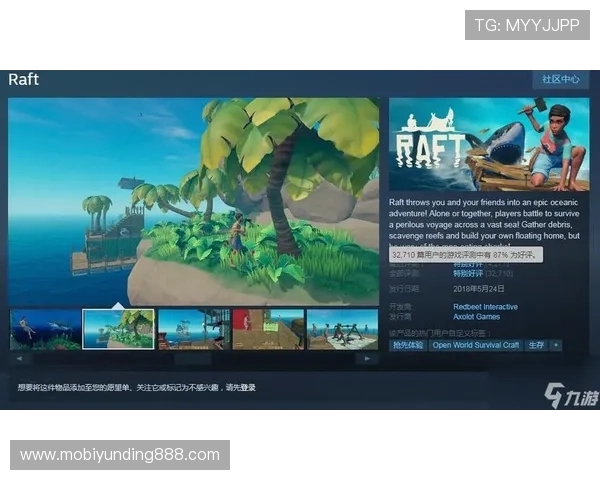The height and width of the screenshot is (480, 600).
Task: Select the highlighted palm island thumbnail
Action: pyautogui.click(x=118, y=329)
